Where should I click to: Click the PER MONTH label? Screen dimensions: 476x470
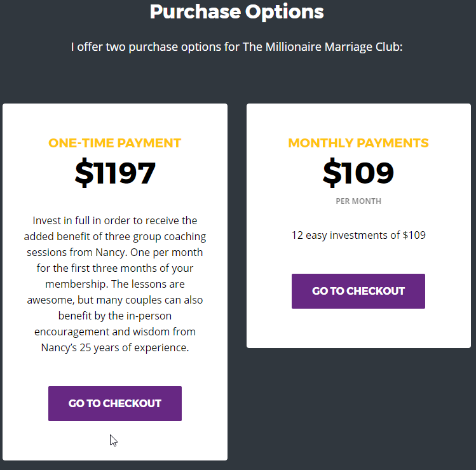pyautogui.click(x=358, y=201)
